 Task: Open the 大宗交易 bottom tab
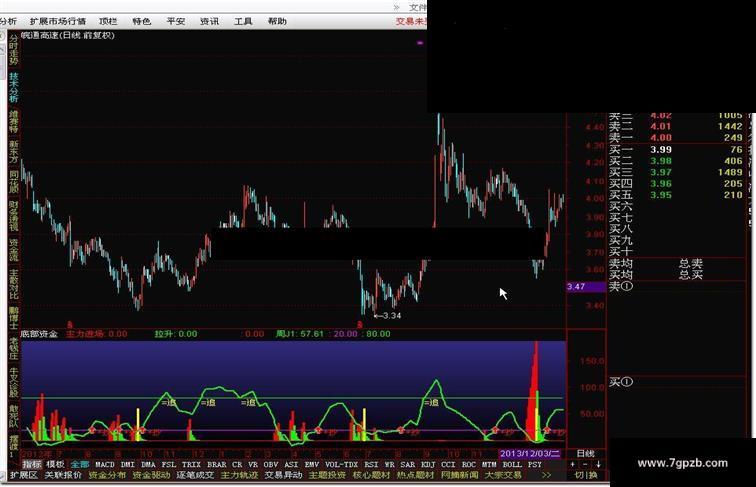(503, 475)
